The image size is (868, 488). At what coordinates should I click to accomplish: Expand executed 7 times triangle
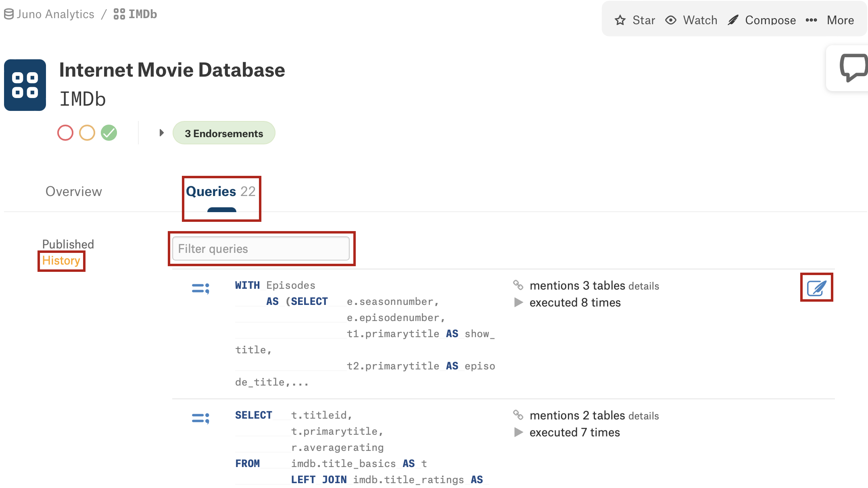coord(519,432)
